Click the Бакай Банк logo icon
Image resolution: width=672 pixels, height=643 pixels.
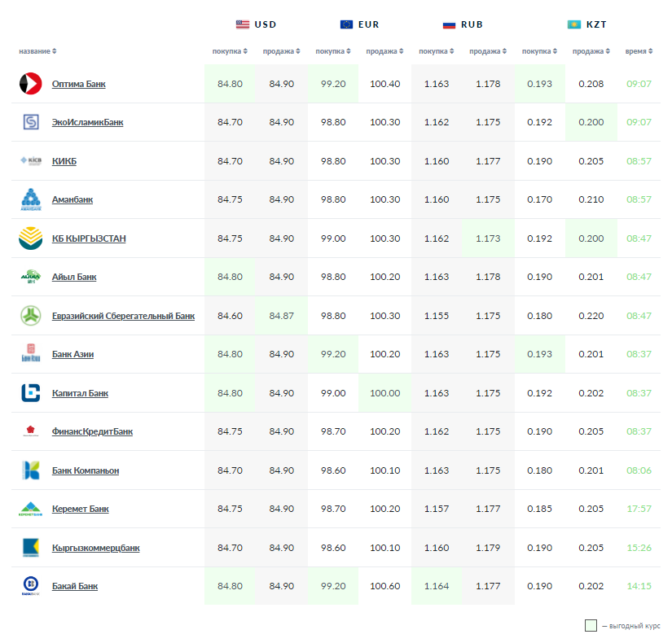(30, 586)
